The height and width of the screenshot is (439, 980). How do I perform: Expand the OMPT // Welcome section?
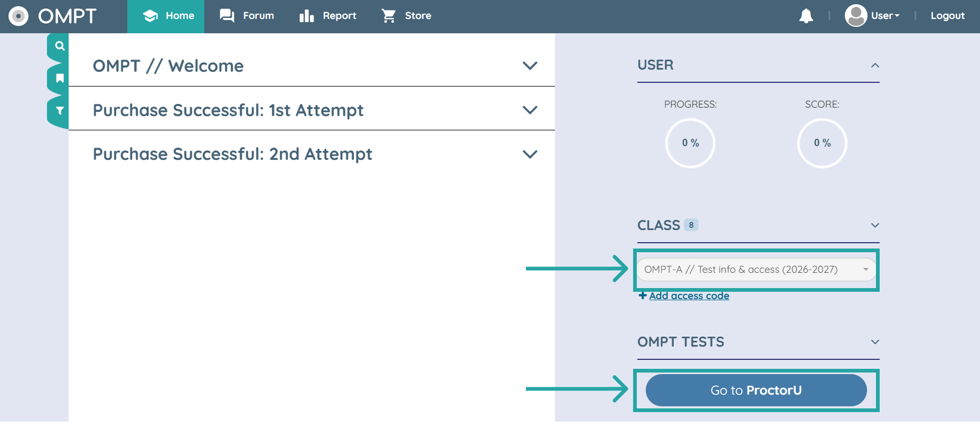(531, 65)
